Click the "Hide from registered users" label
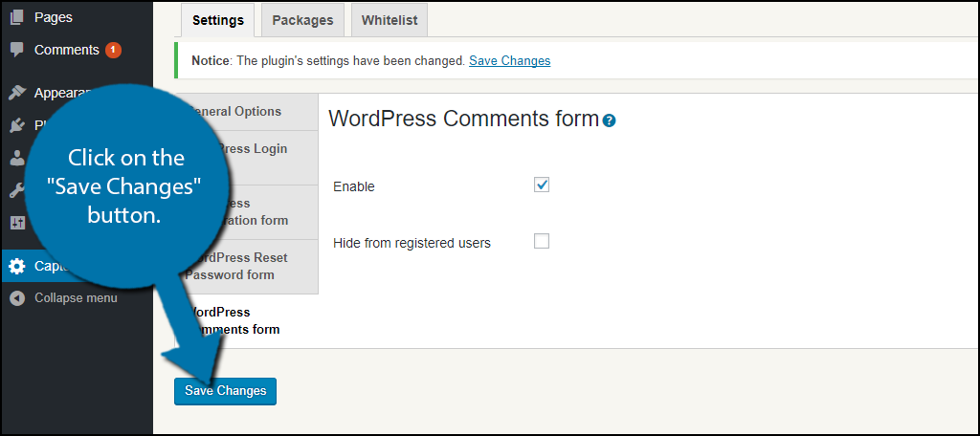The width and height of the screenshot is (980, 436). pyautogui.click(x=412, y=244)
